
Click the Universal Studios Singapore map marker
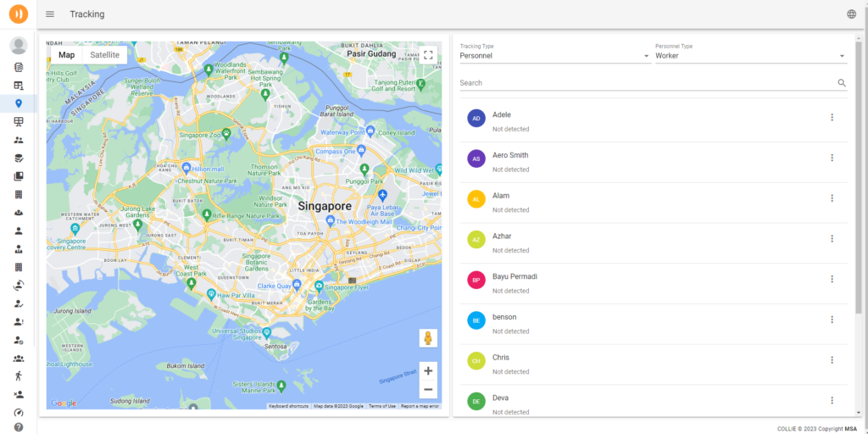[x=267, y=332]
